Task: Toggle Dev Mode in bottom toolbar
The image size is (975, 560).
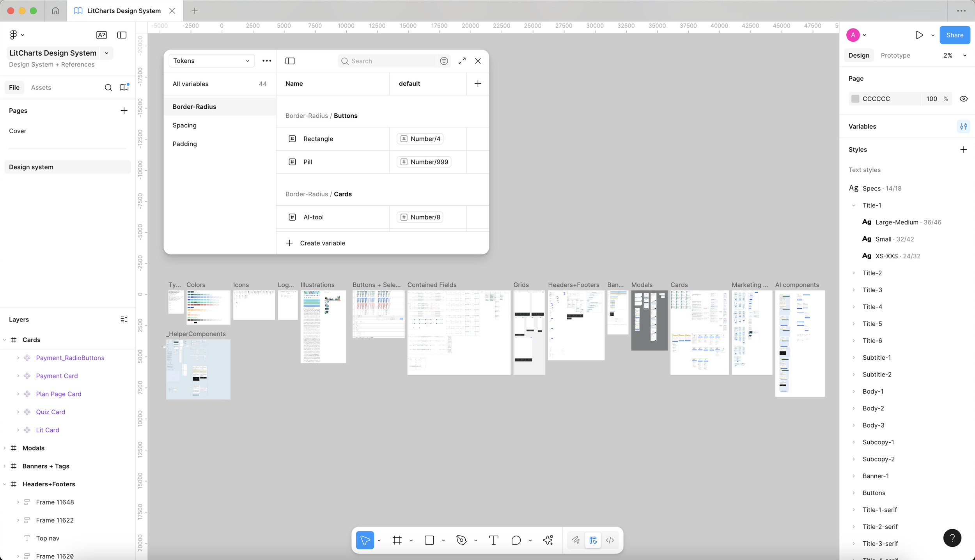Action: [610, 540]
